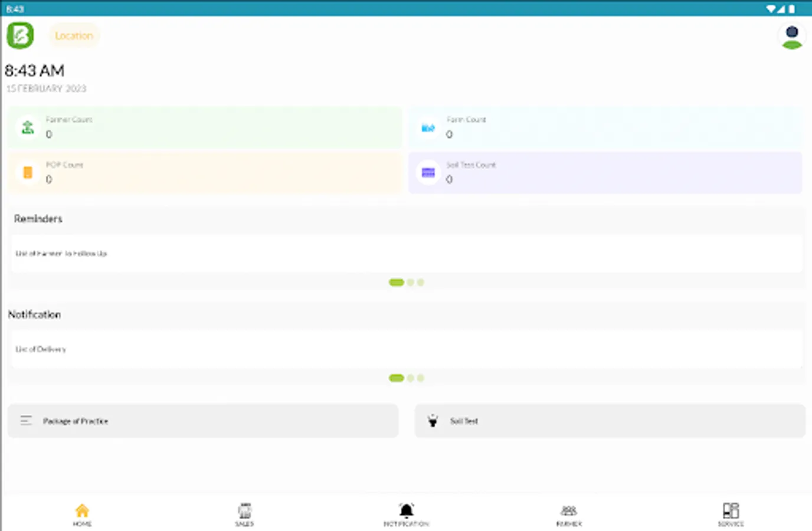Select first Notification carousel page dot
812x531 pixels.
(397, 378)
